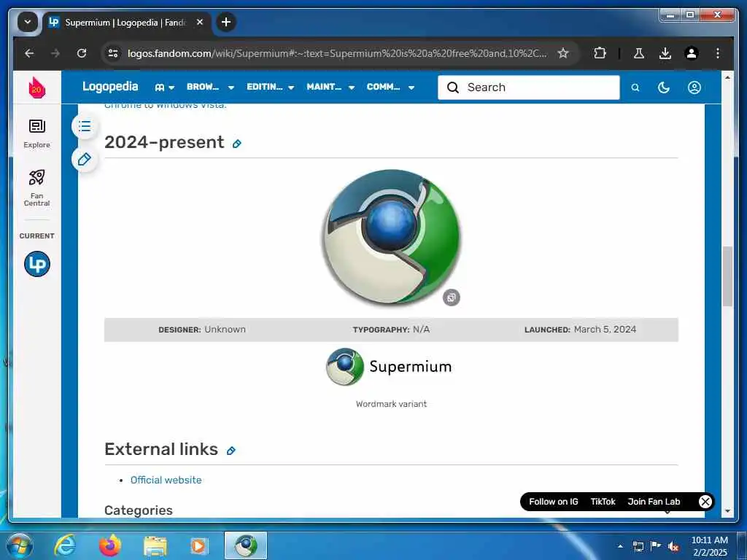
Task: Click Follow on IG
Action: click(x=553, y=502)
